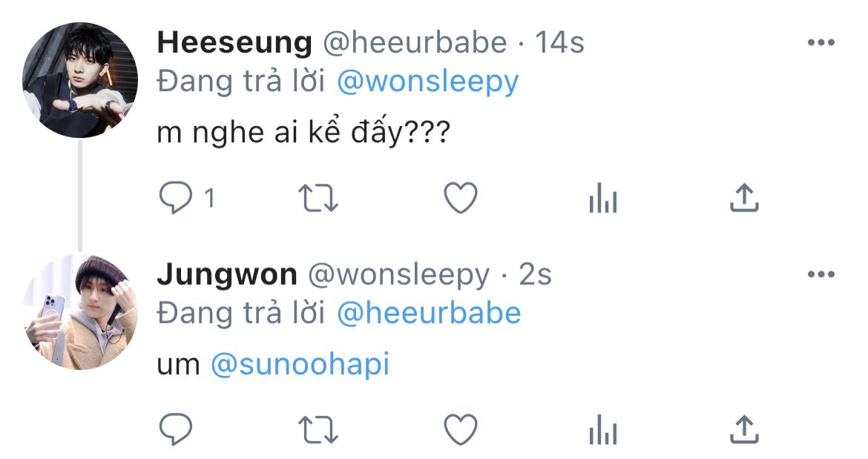Screen dimensions: 868x459
Task: Open Jungwon's profile picture
Action: click(x=79, y=312)
